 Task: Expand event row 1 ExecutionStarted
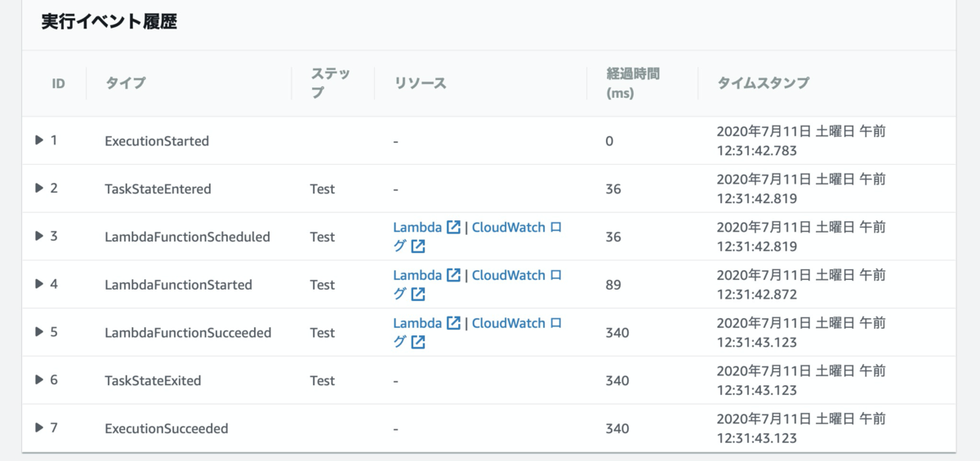click(x=39, y=140)
